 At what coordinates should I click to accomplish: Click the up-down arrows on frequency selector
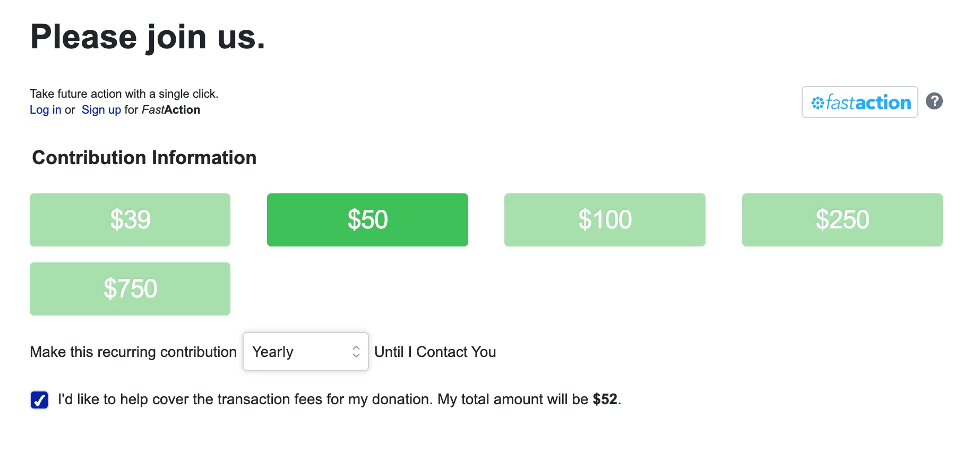(356, 352)
